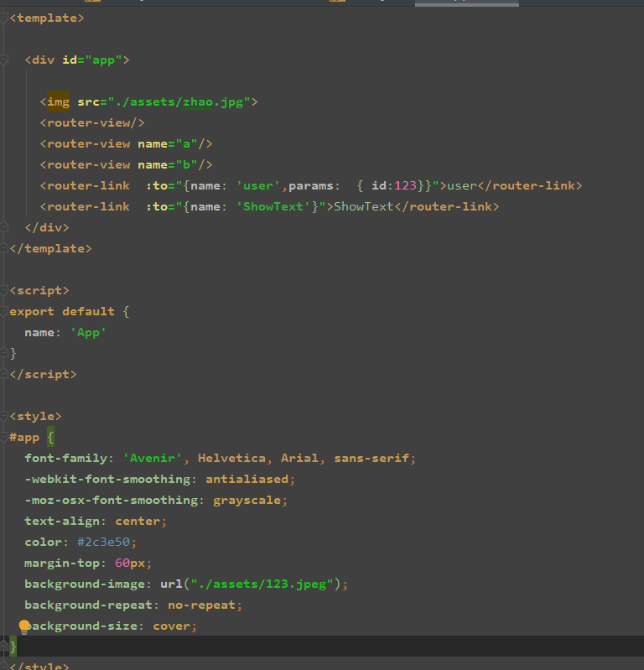Click the "app" id attribute value

coord(103,60)
